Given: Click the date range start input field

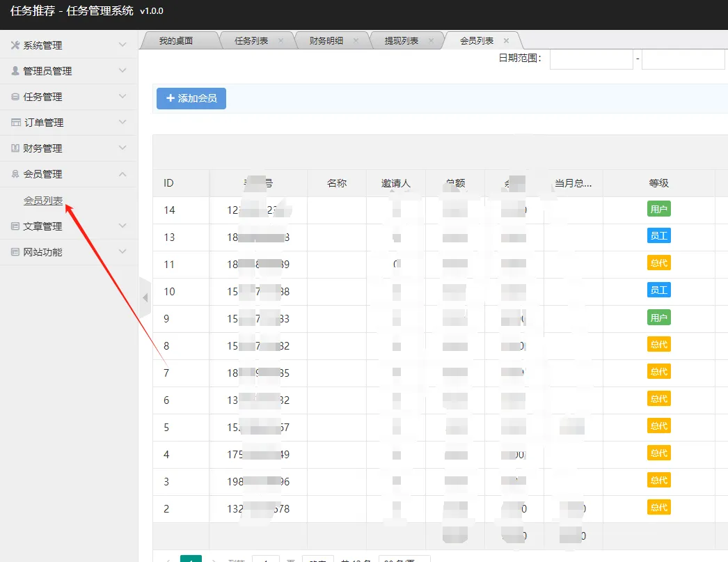Looking at the screenshot, I should [x=592, y=59].
